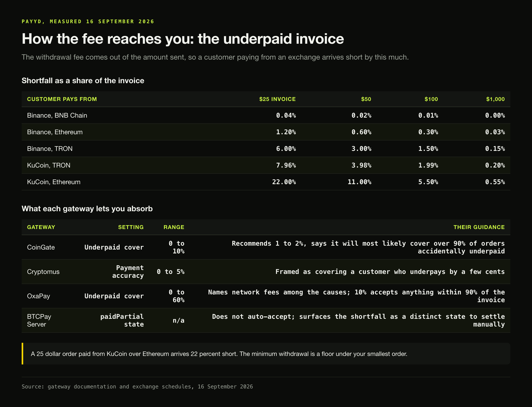Image resolution: width=532 pixels, height=407 pixels.
Task: Click the 7.96% cell for KuCoin TRON
Action: (286, 165)
